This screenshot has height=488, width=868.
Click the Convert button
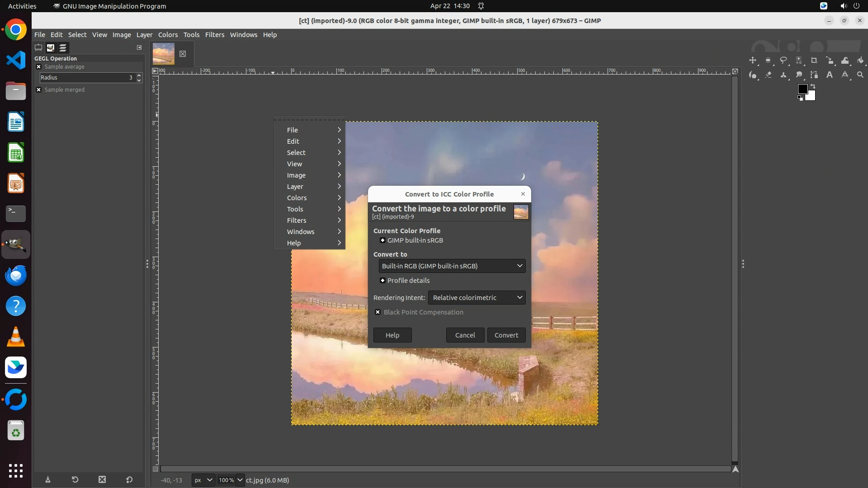coord(506,335)
